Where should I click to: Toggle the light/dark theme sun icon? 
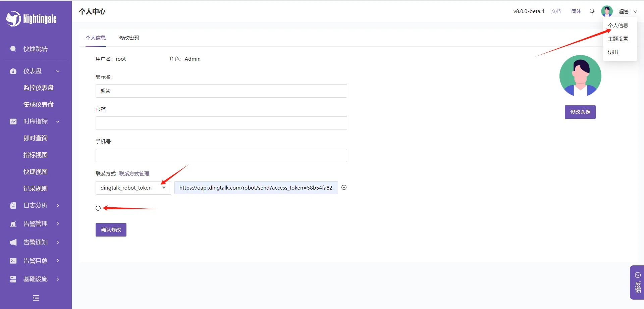coord(592,11)
